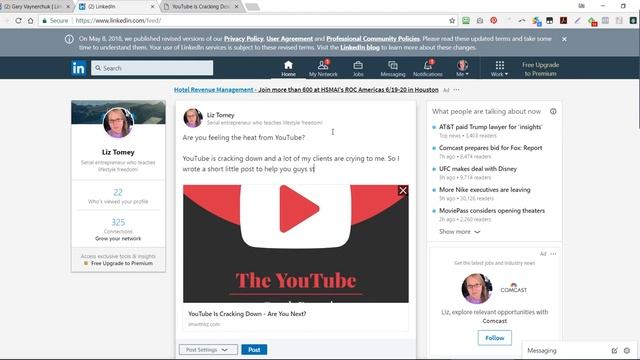640x360 pixels.
Task: Click in the LinkedIn search box
Action: [152, 68]
